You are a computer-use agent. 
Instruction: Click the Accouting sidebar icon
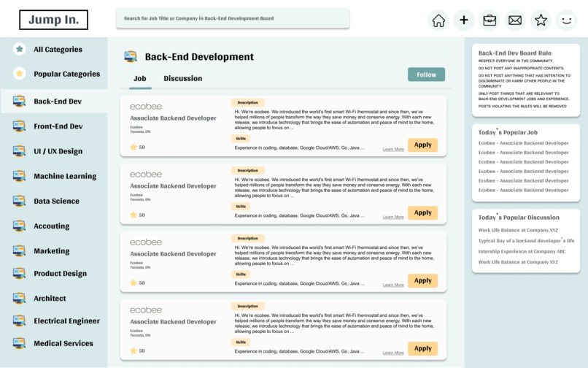(19, 226)
